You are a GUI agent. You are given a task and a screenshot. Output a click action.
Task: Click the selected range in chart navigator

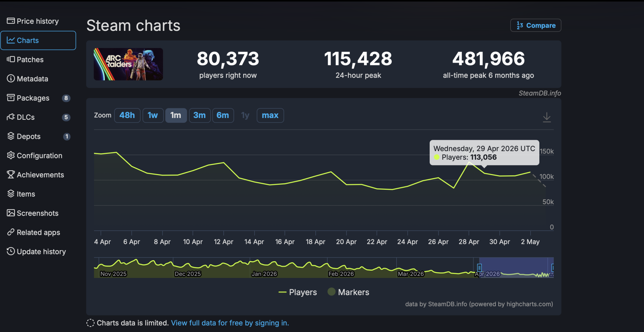[516, 267]
